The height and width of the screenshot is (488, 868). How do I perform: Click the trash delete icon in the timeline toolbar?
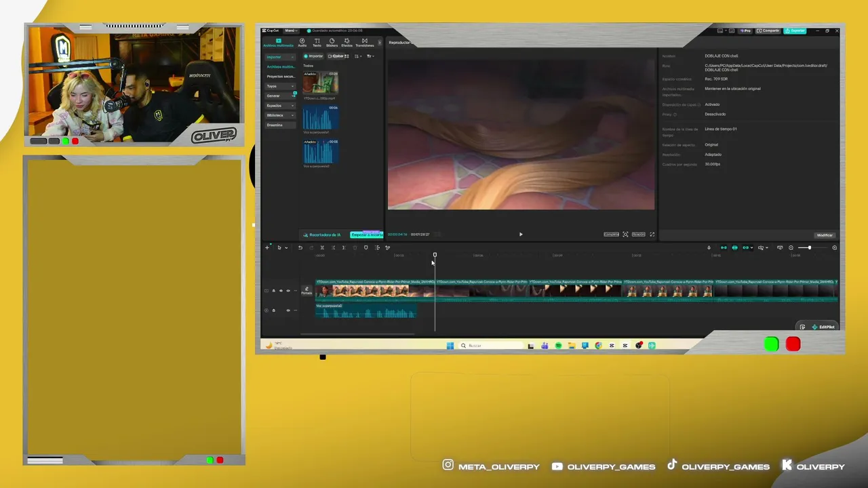(x=355, y=247)
